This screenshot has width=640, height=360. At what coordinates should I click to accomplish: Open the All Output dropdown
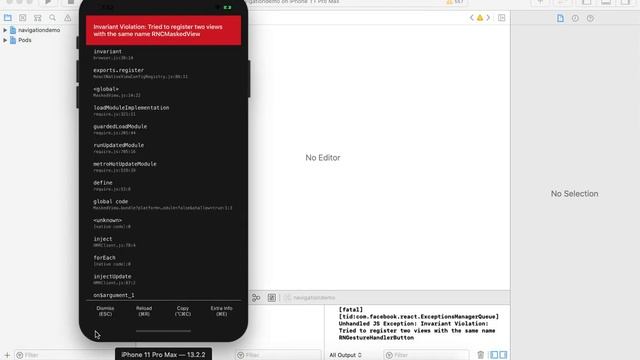point(345,355)
